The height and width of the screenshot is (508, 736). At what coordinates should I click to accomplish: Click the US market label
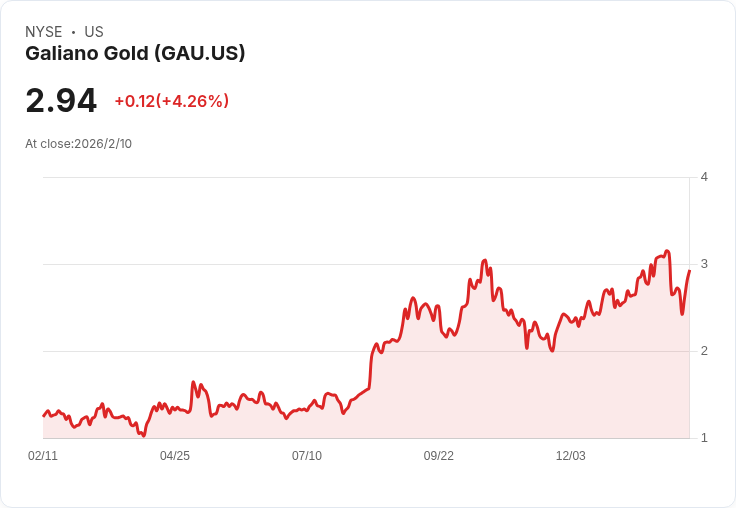pos(94,32)
